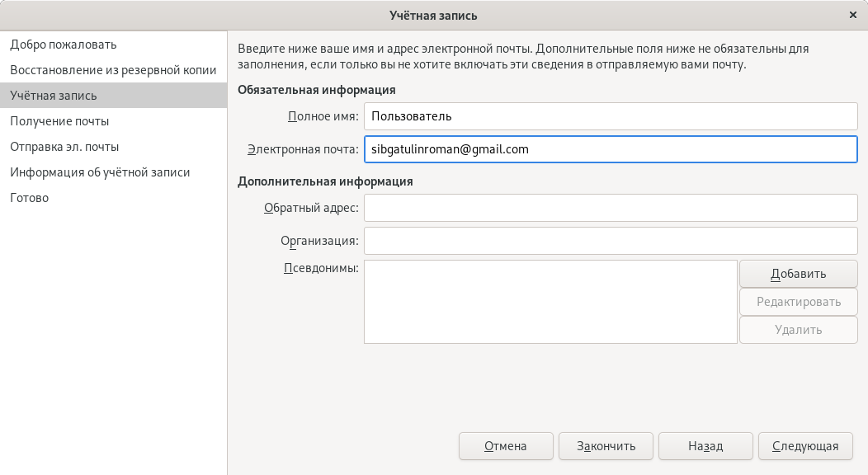Click the Удалить alias button
The image size is (868, 475).
pos(798,330)
